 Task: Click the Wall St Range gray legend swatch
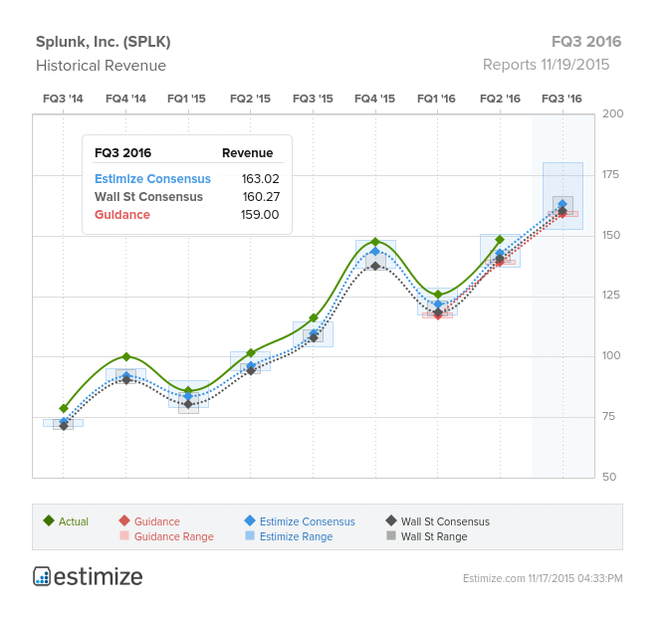coord(391,535)
